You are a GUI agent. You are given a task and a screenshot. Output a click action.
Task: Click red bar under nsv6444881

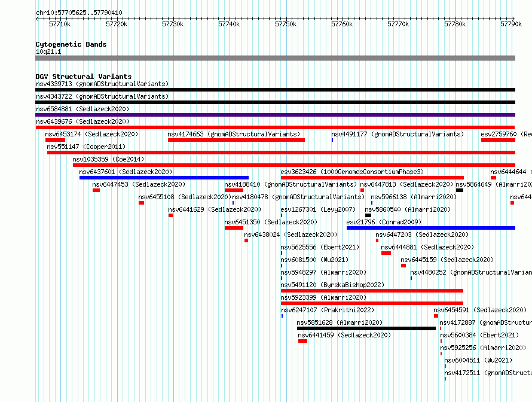pos(386,253)
